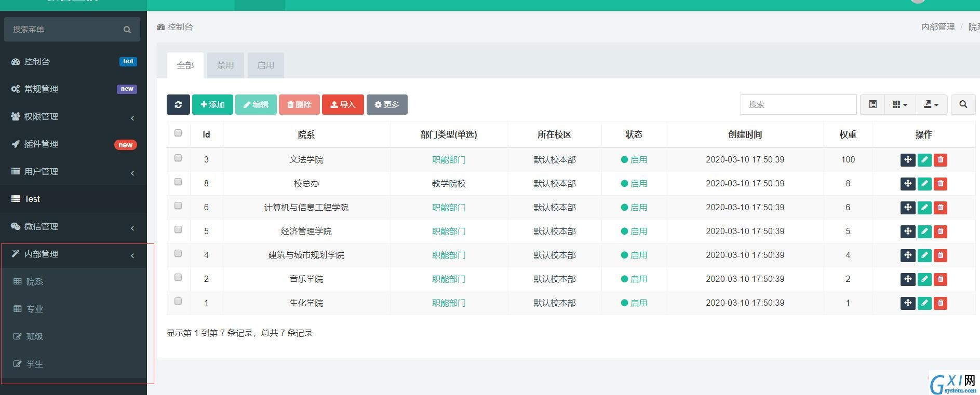Open the 院系 submenu item
Screen dimensions: 980x395
coord(73,282)
